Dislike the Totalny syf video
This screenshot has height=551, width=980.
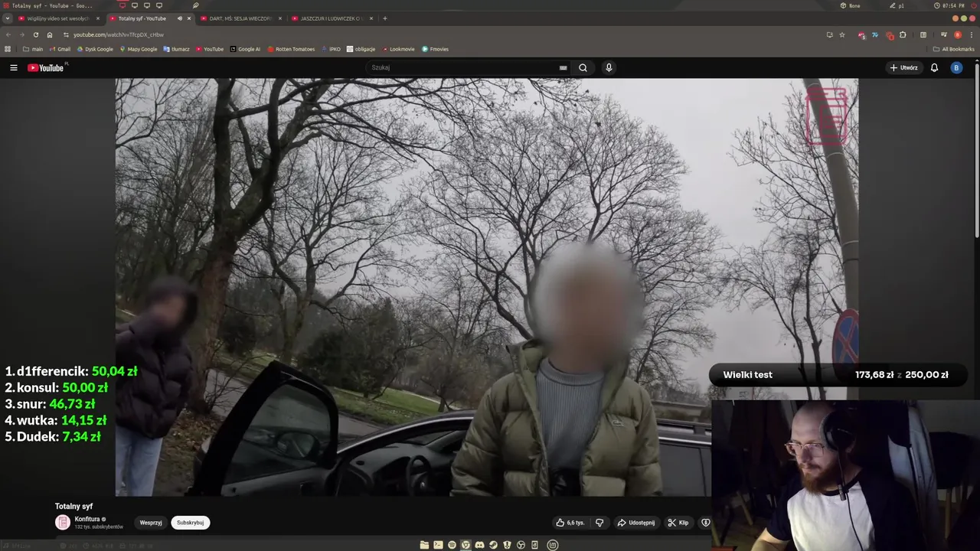tap(599, 523)
